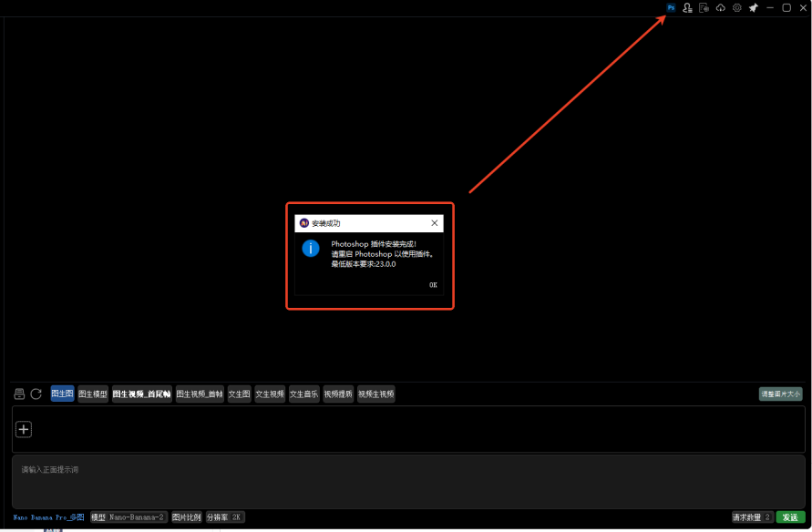Switch to the 文生音乐 tab
Viewport: 812px width, 532px height.
[304, 394]
